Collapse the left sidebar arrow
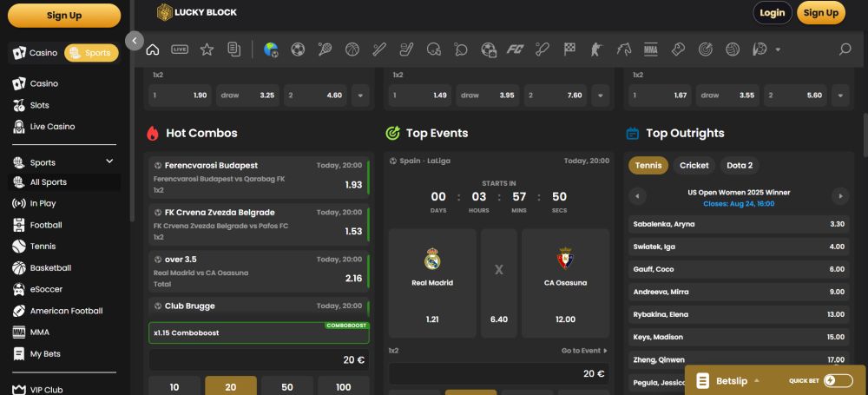The image size is (868, 395). point(134,40)
